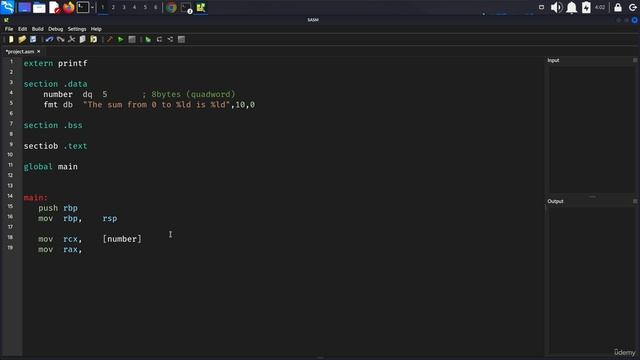The height and width of the screenshot is (360, 640).
Task: Open the File menu
Action: [9, 29]
